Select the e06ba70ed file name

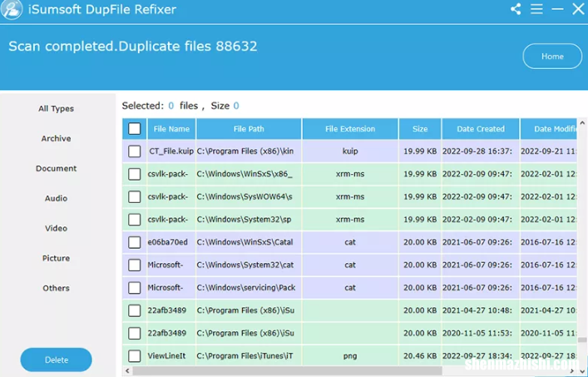coord(168,242)
